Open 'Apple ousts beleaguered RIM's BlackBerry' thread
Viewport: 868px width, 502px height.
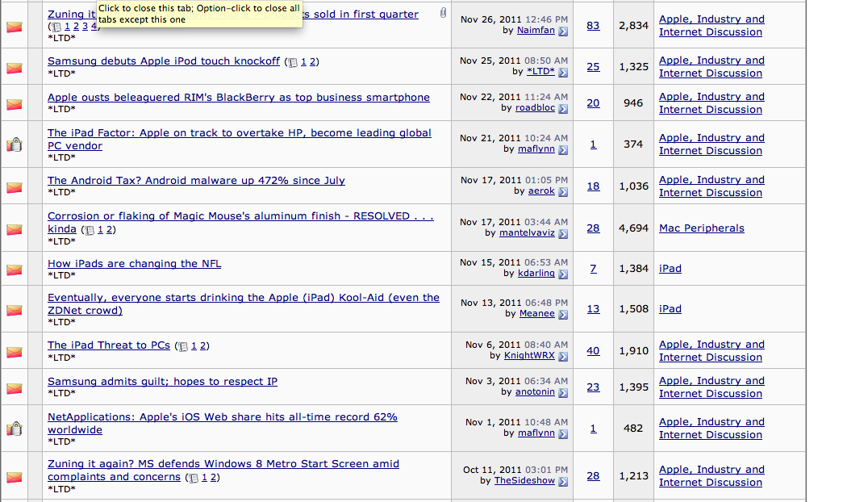tap(239, 97)
